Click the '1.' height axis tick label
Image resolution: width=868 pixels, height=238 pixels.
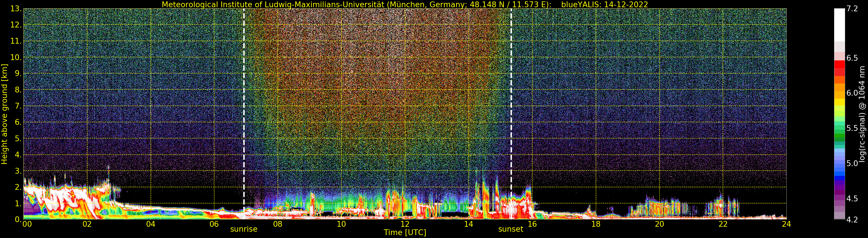click(x=18, y=203)
